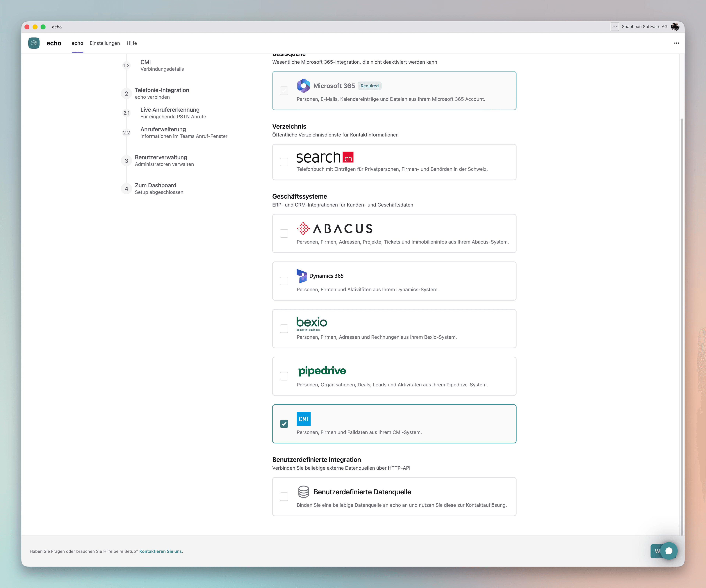Click 'Personen, Firmen und Falldaten' CMI description

pos(359,432)
